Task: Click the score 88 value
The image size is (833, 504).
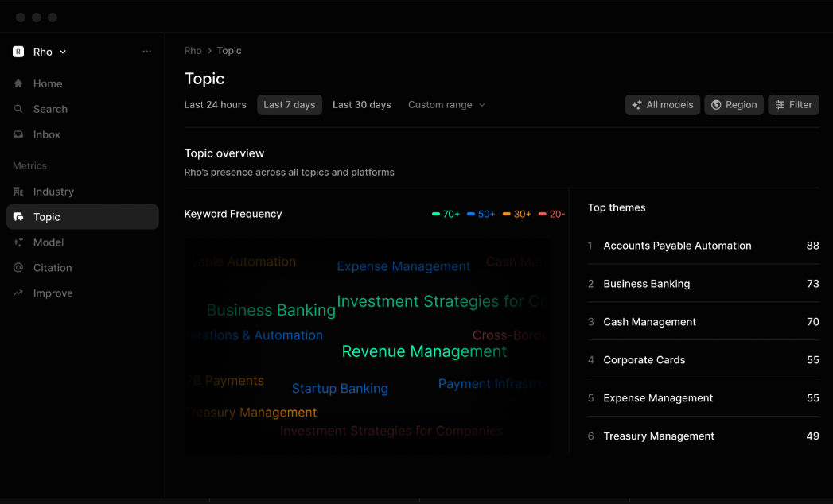Action: [x=812, y=246]
